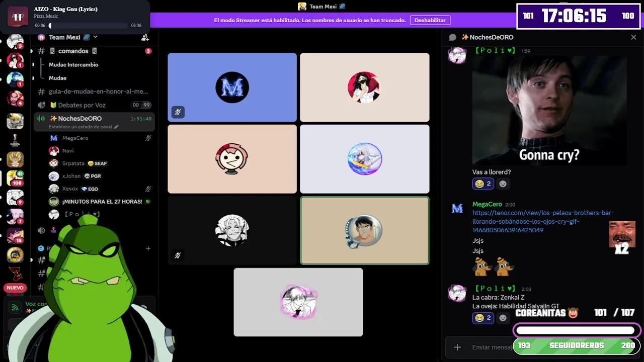This screenshot has width=644, height=362.
Task: Click the Enviar mensaje input field
Action: pyautogui.click(x=492, y=347)
